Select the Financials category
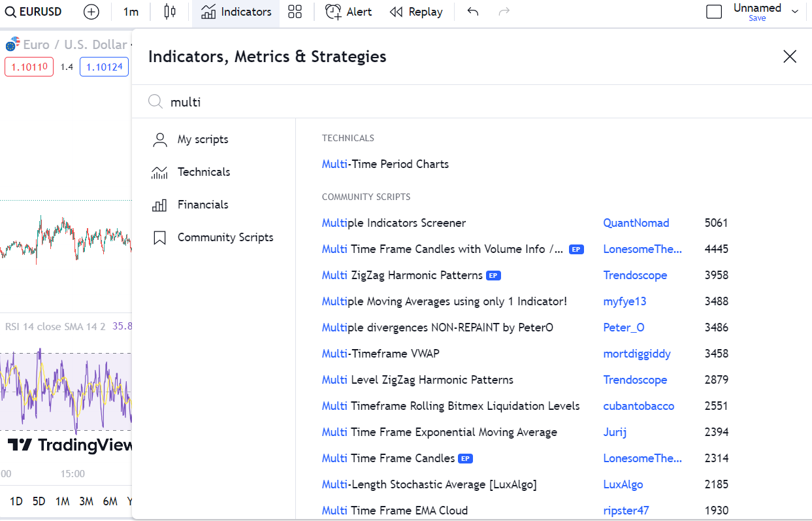 coord(214,205)
